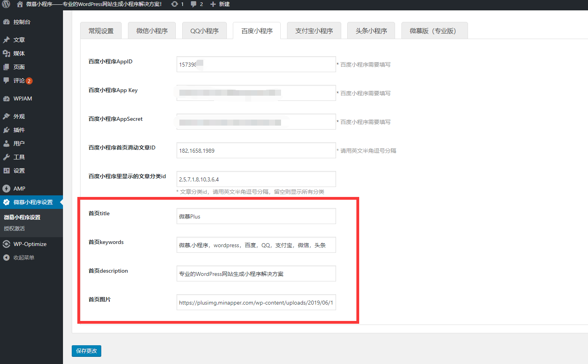Open the 媒体 media library menu

pyautogui.click(x=19, y=53)
